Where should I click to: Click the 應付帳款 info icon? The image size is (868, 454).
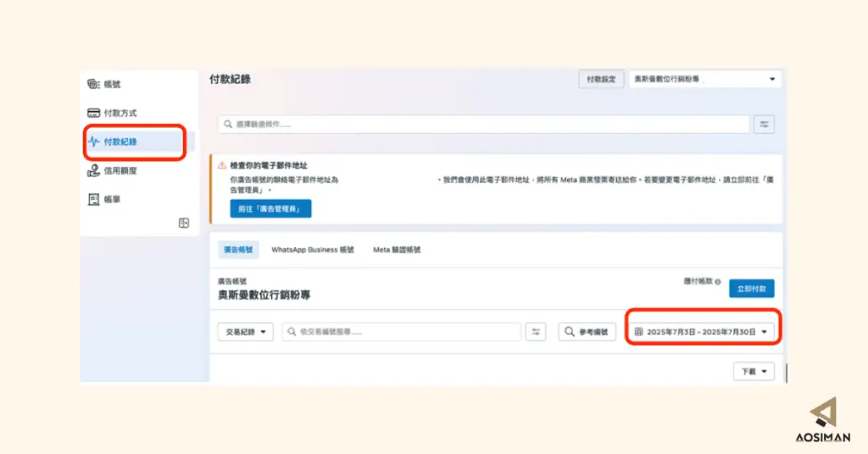pyautogui.click(x=718, y=282)
